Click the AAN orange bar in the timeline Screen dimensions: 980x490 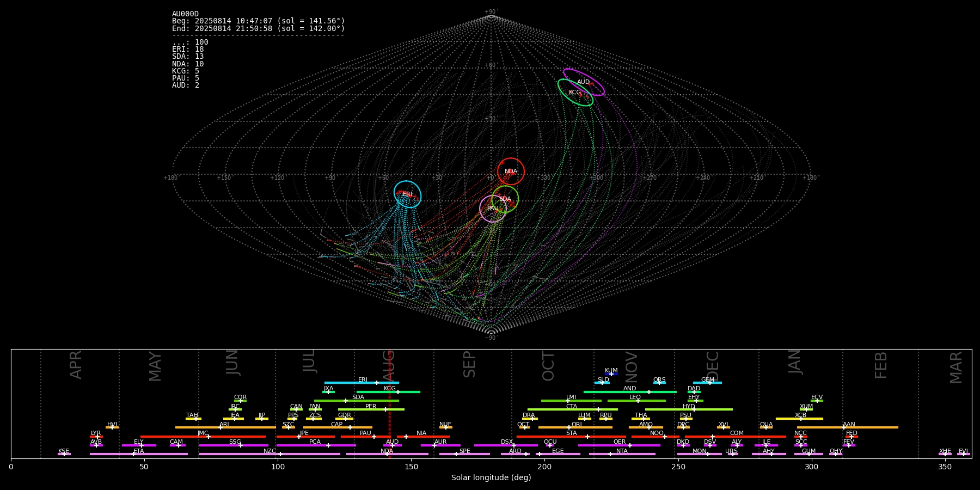point(848,427)
